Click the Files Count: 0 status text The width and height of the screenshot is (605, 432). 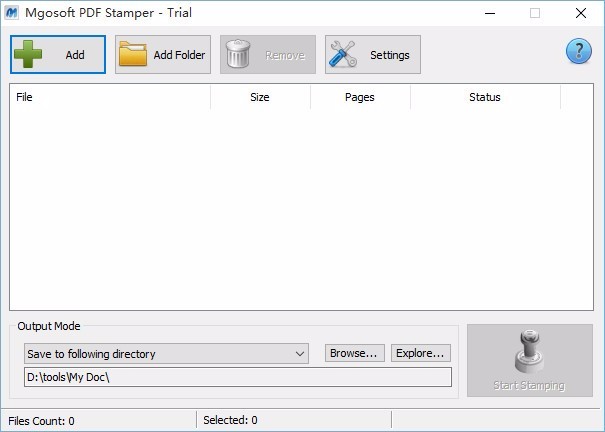pyautogui.click(x=41, y=420)
